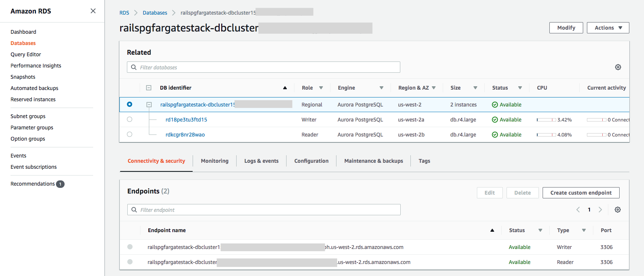Viewport: 644px width, 276px height.
Task: Select the Reader endpoint radio button
Action: 130,262
